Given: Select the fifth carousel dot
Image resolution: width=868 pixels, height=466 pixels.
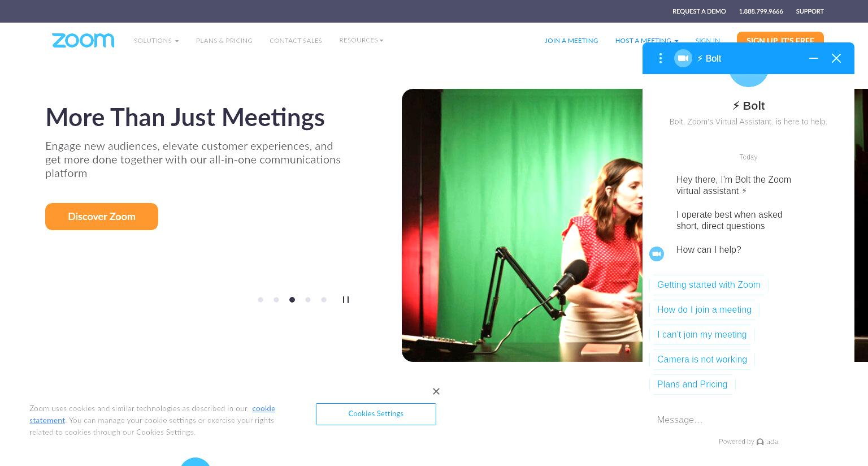Looking at the screenshot, I should click(x=324, y=300).
